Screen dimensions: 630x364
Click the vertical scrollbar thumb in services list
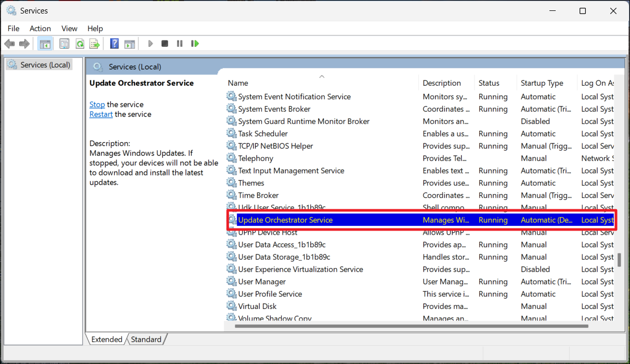tap(619, 260)
